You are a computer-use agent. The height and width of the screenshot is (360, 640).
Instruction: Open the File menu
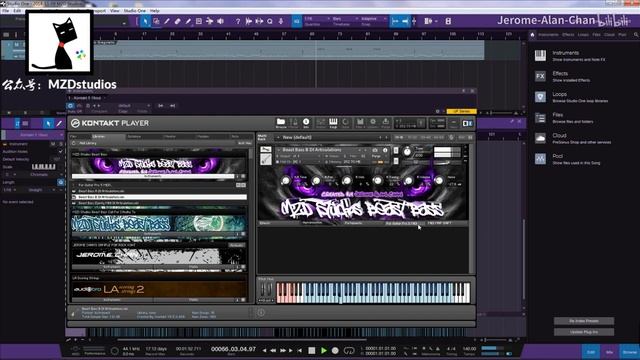click(6, 11)
